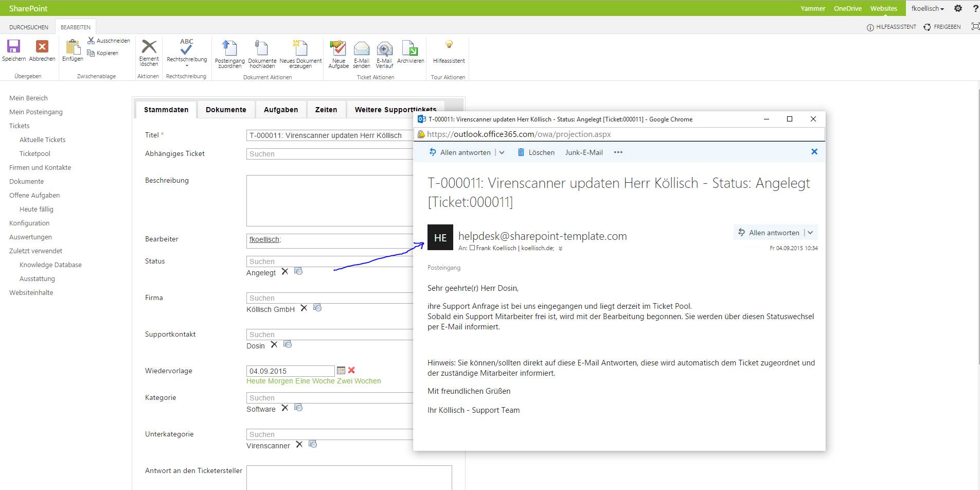Image resolution: width=980 pixels, height=490 pixels.
Task: Expand Allen antworten dropdown in email toolbar
Action: [502, 152]
